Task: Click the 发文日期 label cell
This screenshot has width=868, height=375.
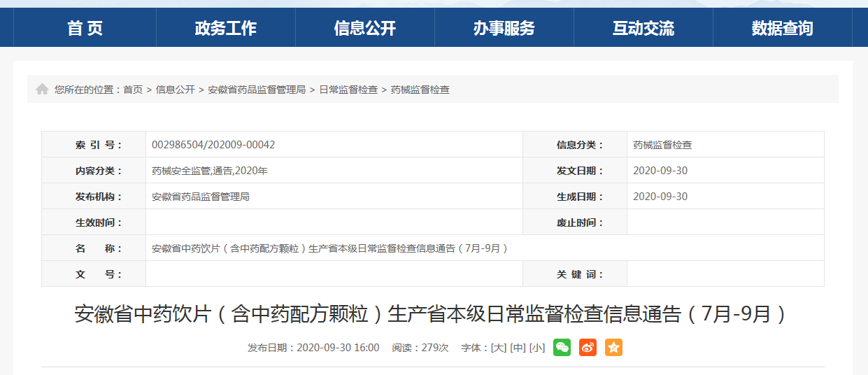Action: 575,171
